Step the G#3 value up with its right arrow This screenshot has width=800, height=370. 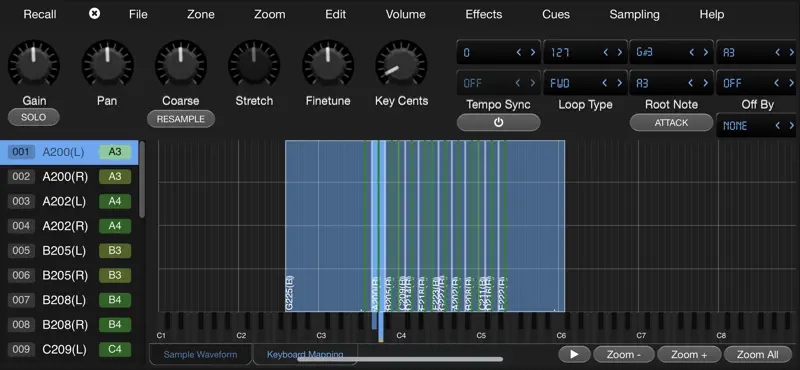706,52
